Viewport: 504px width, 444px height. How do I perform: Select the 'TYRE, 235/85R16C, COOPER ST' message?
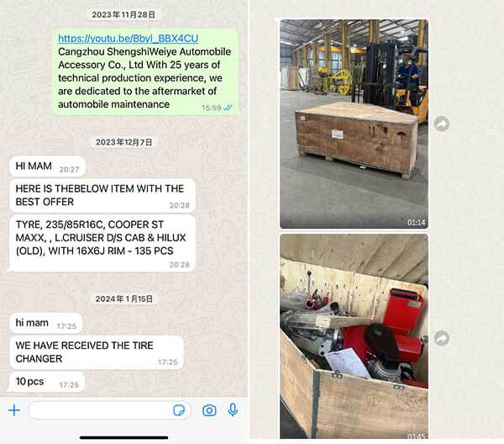102,244
